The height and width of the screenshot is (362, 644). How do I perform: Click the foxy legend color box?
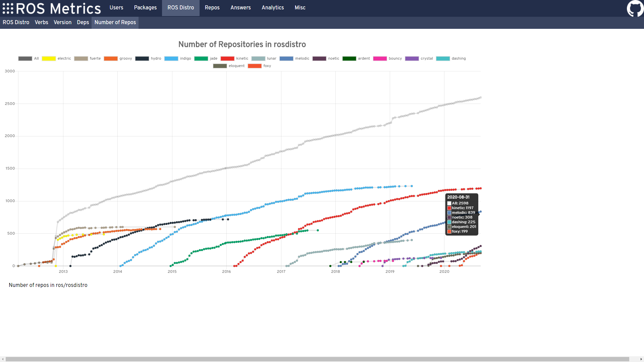[255, 66]
